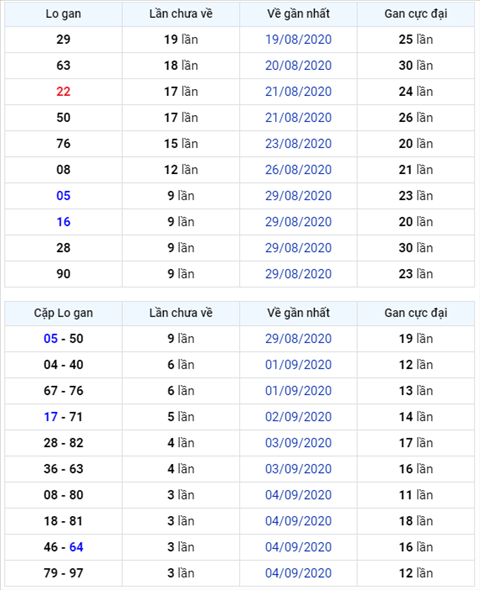This screenshot has height=590, width=480.
Task: Click date 01/09/2020 for pair 04 - 40
Action: [298, 365]
